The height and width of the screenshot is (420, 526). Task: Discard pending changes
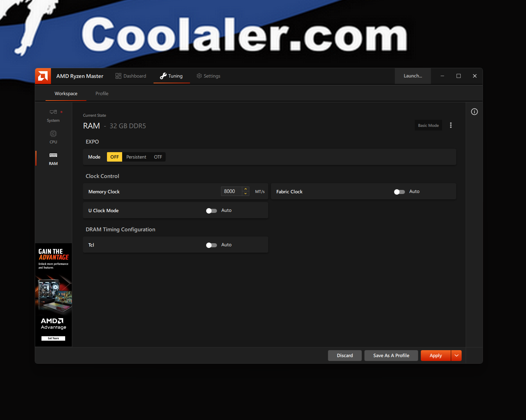pyautogui.click(x=345, y=356)
